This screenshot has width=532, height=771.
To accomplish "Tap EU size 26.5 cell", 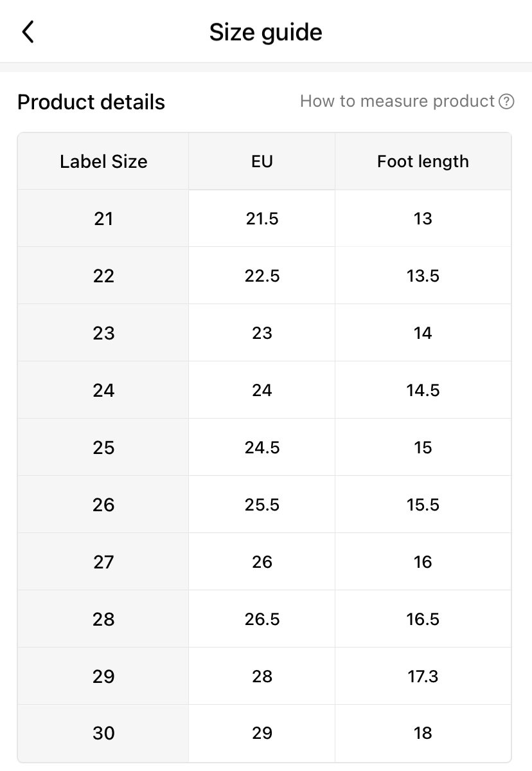I will click(262, 619).
